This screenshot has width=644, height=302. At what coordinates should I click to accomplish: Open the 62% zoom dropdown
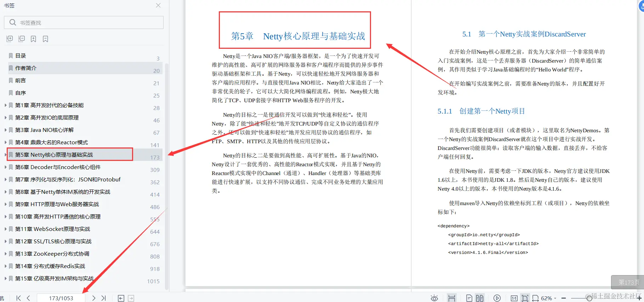coord(548,298)
